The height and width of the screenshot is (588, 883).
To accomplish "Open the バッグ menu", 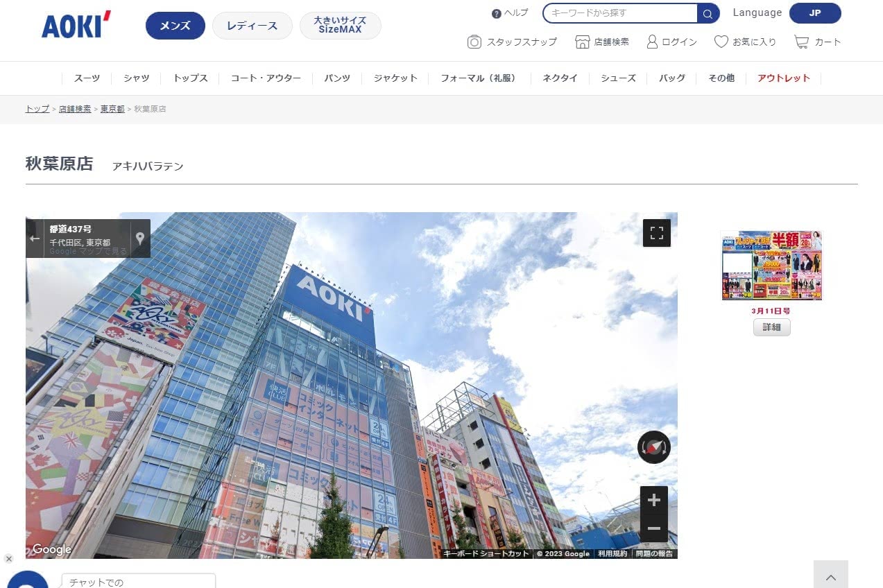I will pyautogui.click(x=672, y=78).
